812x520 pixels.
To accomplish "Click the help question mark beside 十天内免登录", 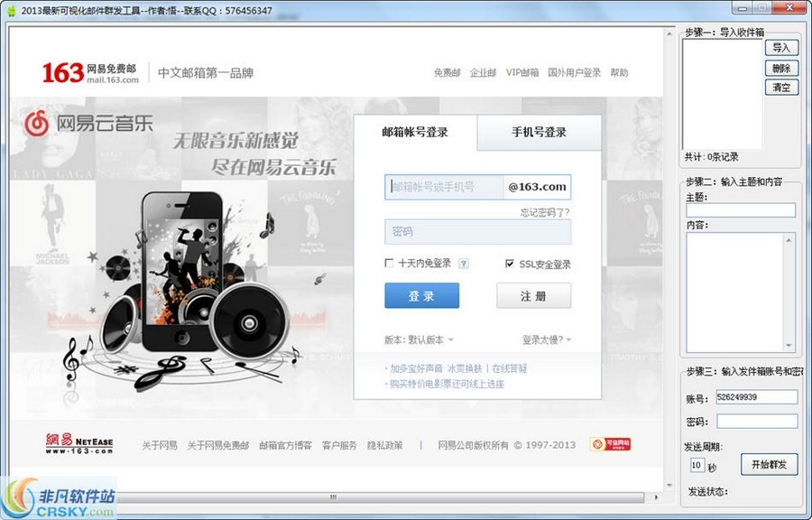I will click(x=464, y=264).
